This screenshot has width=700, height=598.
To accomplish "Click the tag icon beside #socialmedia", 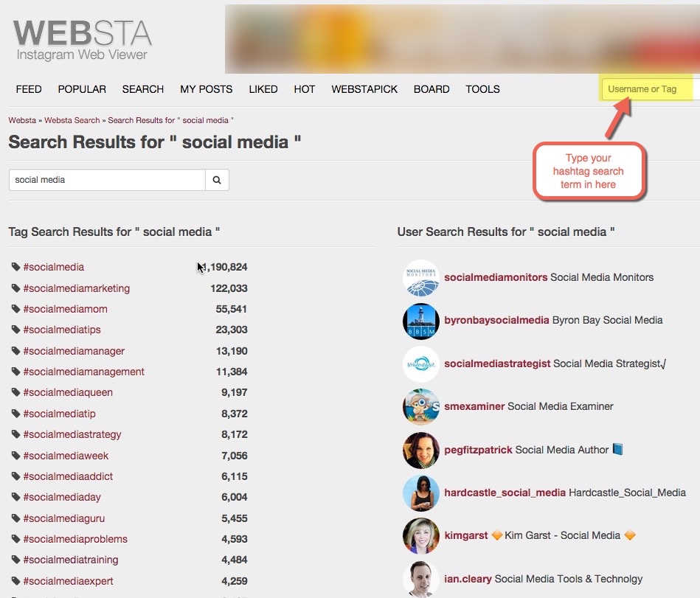I will 15,267.
